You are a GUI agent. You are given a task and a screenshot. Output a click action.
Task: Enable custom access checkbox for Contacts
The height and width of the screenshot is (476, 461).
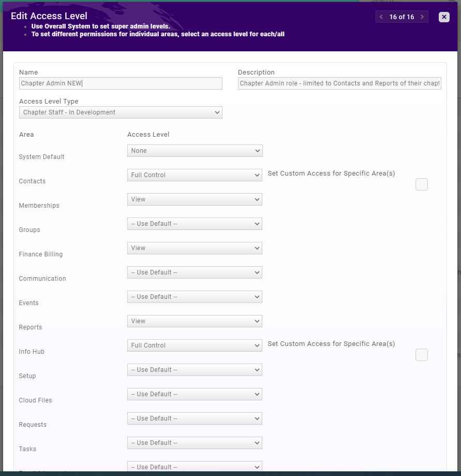tap(422, 184)
